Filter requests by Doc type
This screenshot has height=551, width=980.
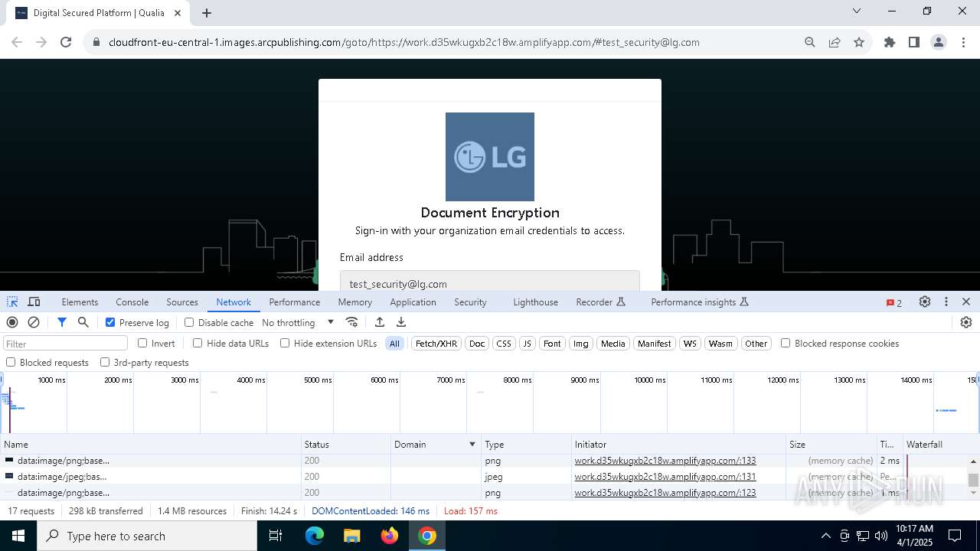pyautogui.click(x=477, y=344)
